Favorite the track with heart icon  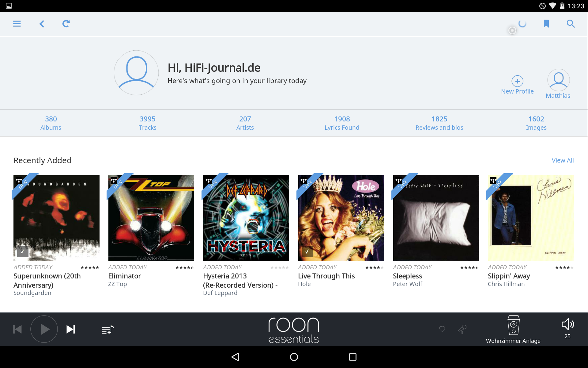click(x=442, y=329)
